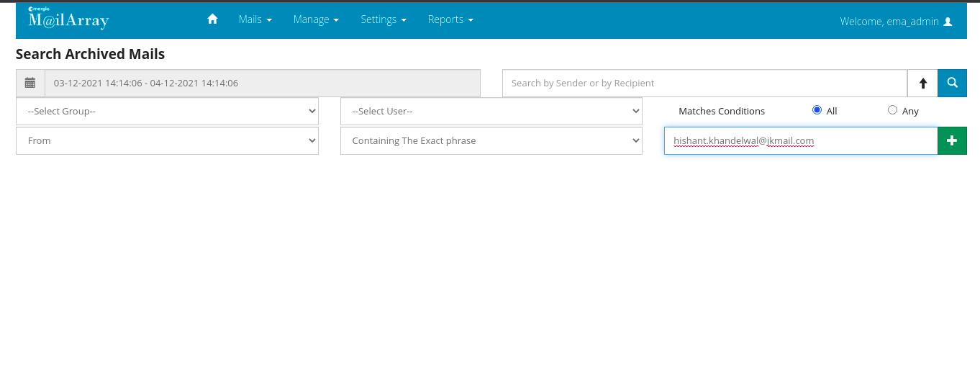The height and width of the screenshot is (388, 980).
Task: Select the All radio button
Action: [x=817, y=110]
